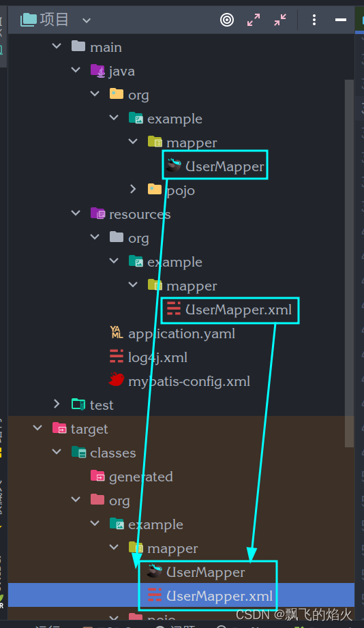Collapse the target folder chevron
Image resolution: width=364 pixels, height=628 pixels.
tap(37, 428)
